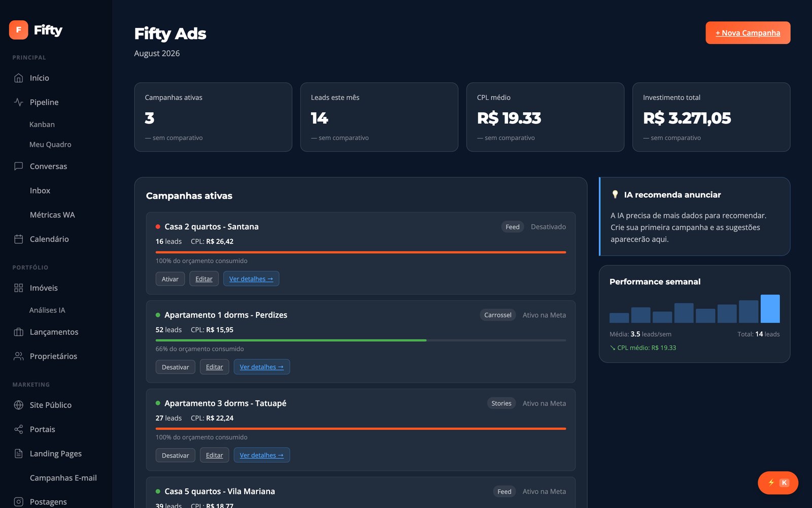The height and width of the screenshot is (508, 812).
Task: View details of Apartamento 3 dorms - Tatuapé
Action: [262, 455]
